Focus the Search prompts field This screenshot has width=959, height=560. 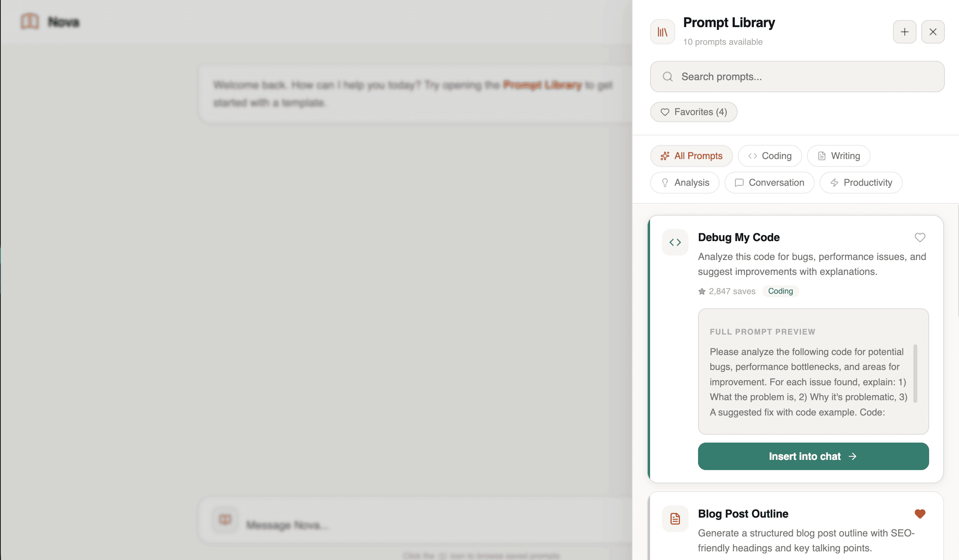click(x=806, y=77)
